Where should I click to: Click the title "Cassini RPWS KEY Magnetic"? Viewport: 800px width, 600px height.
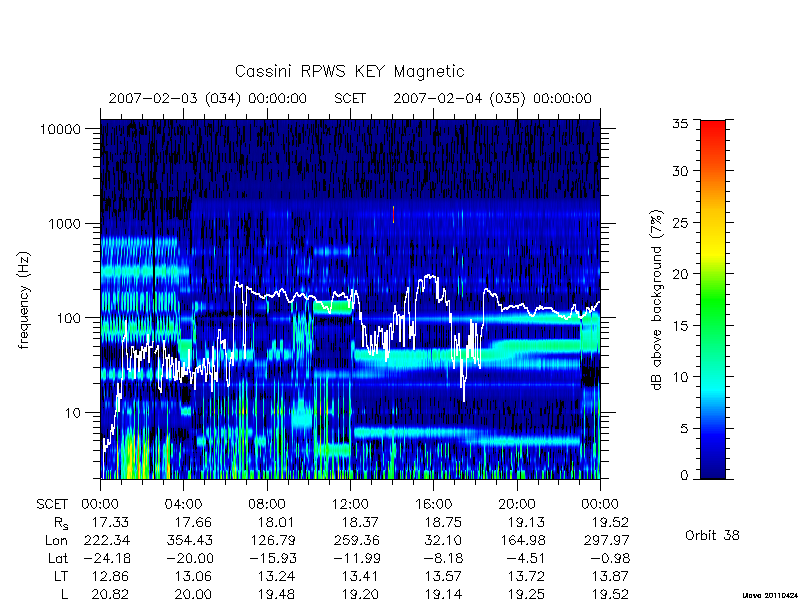coord(349,71)
